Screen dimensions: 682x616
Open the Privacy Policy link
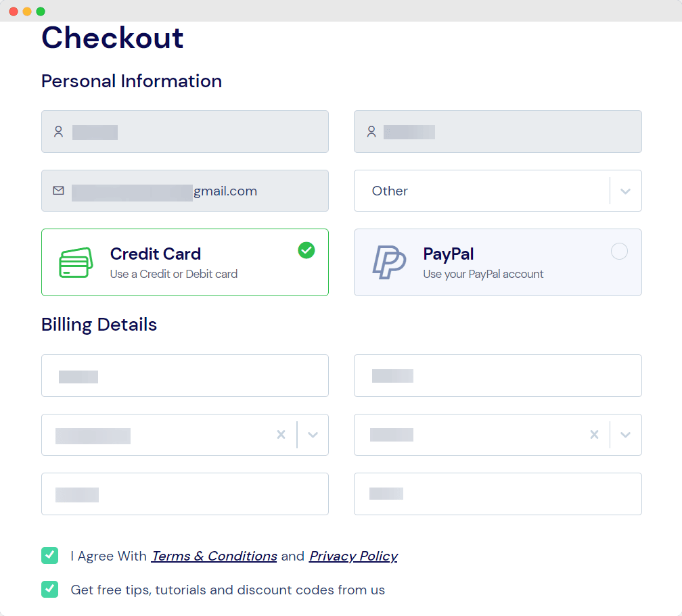(353, 555)
